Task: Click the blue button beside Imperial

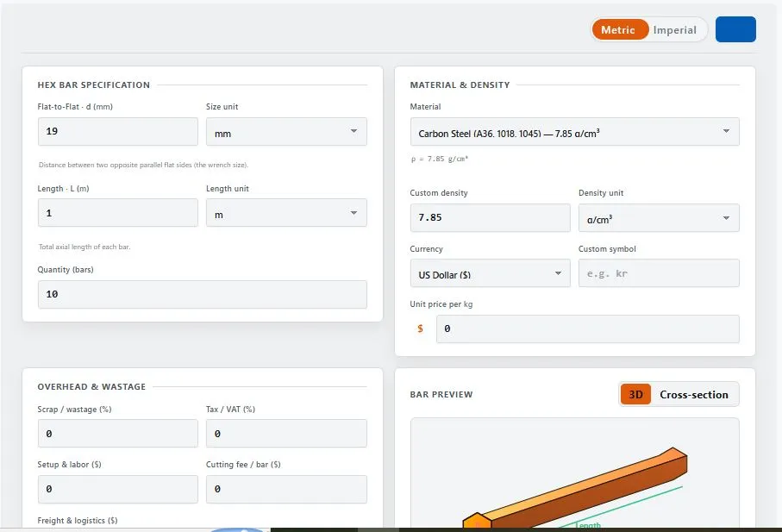Action: pyautogui.click(x=735, y=29)
